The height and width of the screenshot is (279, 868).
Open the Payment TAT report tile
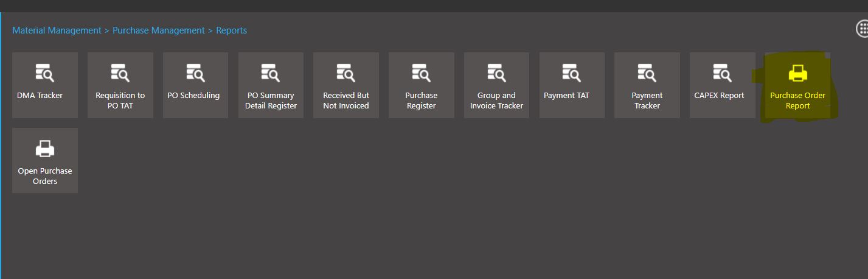pyautogui.click(x=572, y=85)
